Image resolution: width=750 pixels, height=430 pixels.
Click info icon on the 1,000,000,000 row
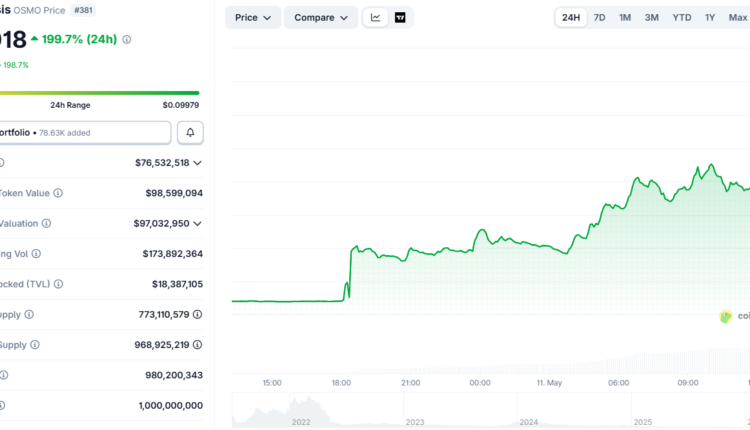2,406
